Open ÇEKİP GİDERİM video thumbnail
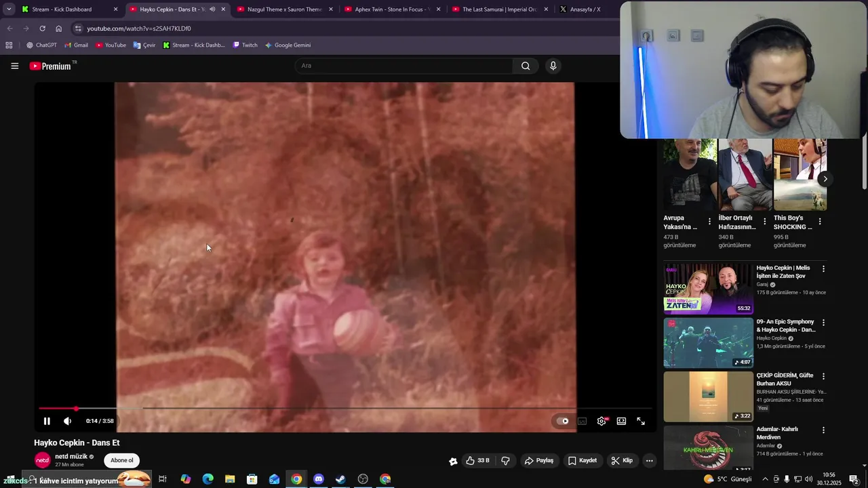Image resolution: width=868 pixels, height=488 pixels. pyautogui.click(x=708, y=396)
